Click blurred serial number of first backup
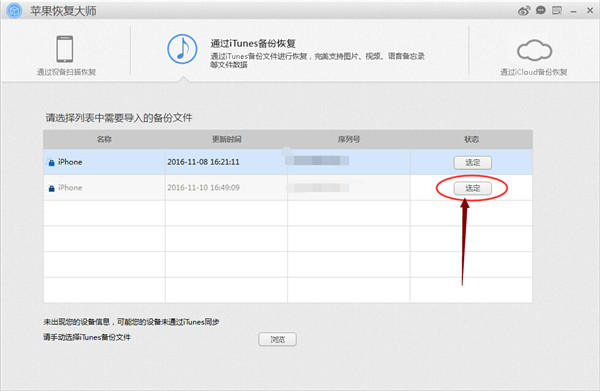Image resolution: width=600 pixels, height=391 pixels. coord(318,160)
